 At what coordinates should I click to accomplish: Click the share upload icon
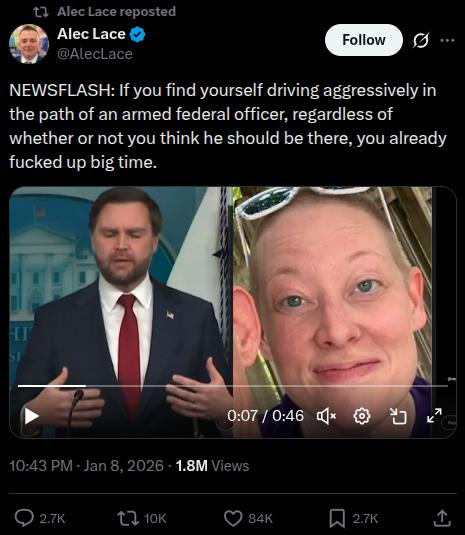[x=442, y=518]
